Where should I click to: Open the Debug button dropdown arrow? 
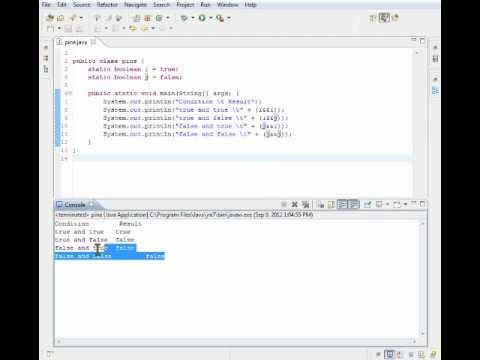point(193,18)
